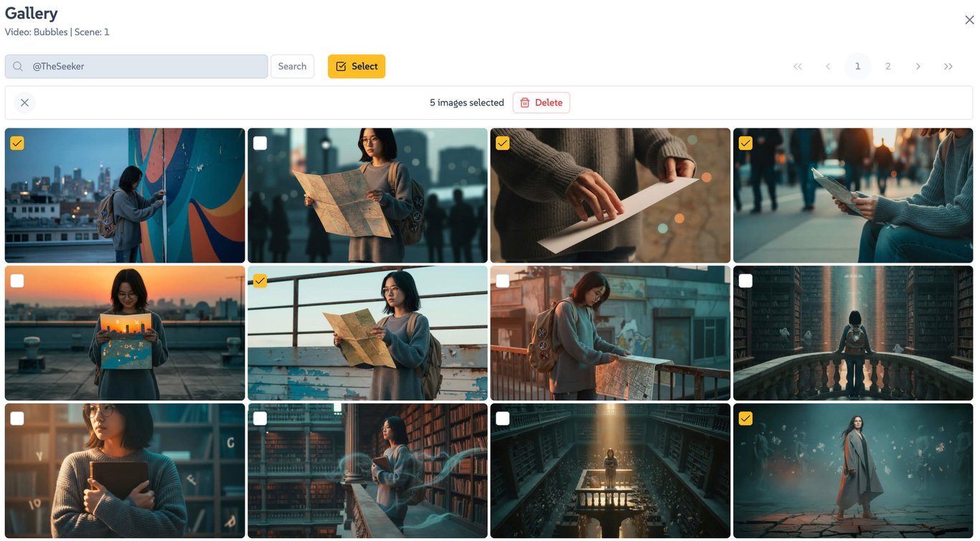Uncheck the mural wall rooftop image
This screenshot has height=541, width=980.
coord(17,144)
